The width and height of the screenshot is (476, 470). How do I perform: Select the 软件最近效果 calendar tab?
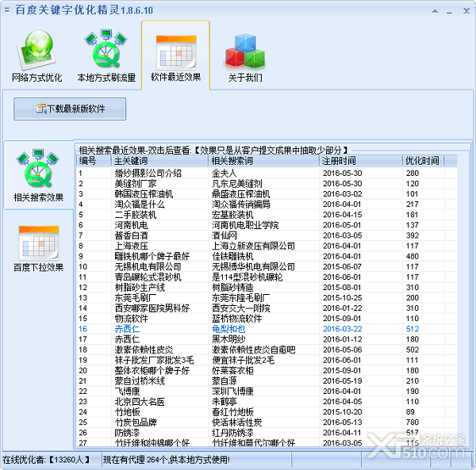(176, 55)
